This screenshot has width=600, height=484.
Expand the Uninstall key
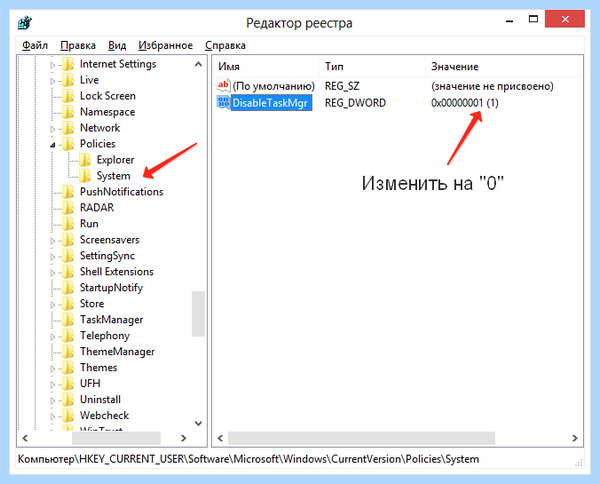(x=53, y=401)
